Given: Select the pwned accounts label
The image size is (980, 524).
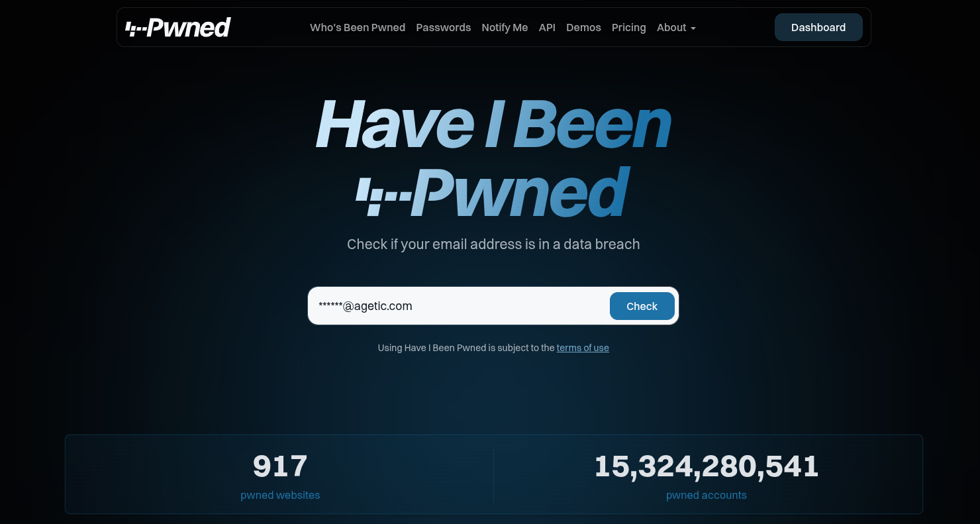Looking at the screenshot, I should point(707,495).
